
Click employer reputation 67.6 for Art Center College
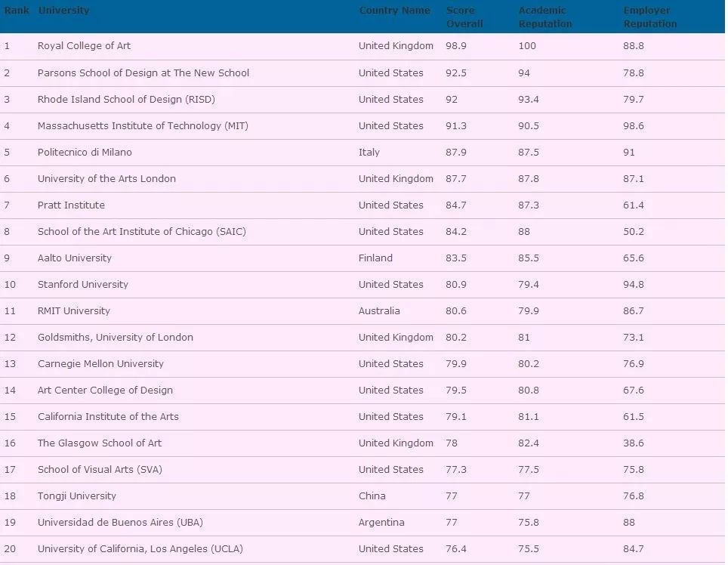[634, 391]
